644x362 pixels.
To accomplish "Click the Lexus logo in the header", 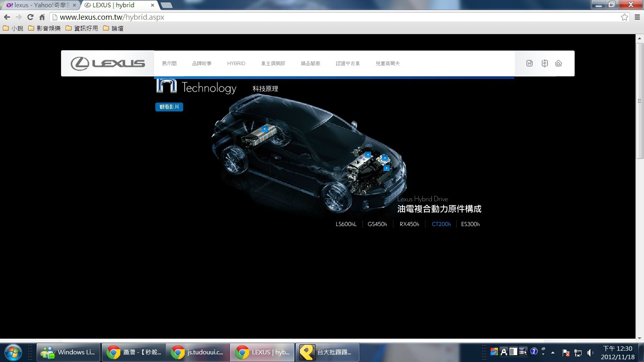I will [107, 64].
